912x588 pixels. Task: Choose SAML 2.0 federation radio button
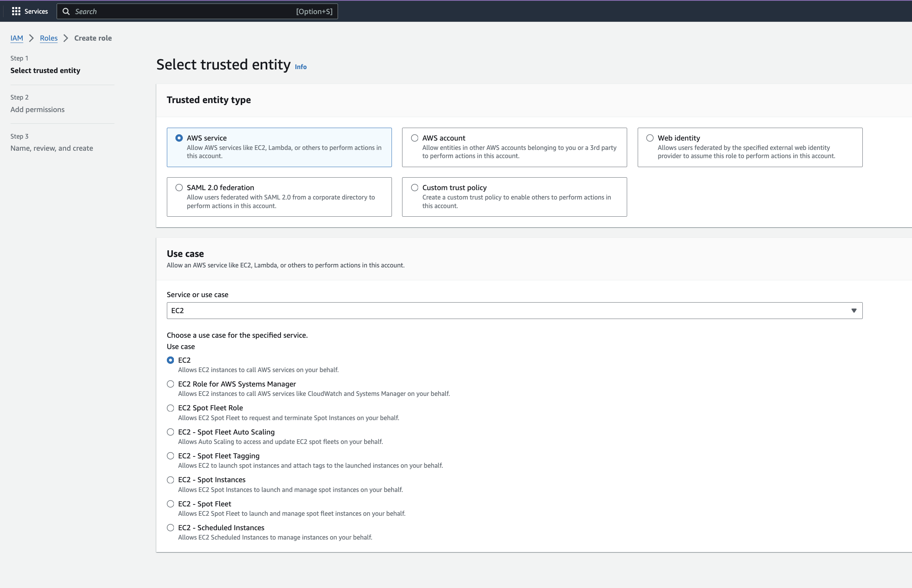(x=179, y=187)
